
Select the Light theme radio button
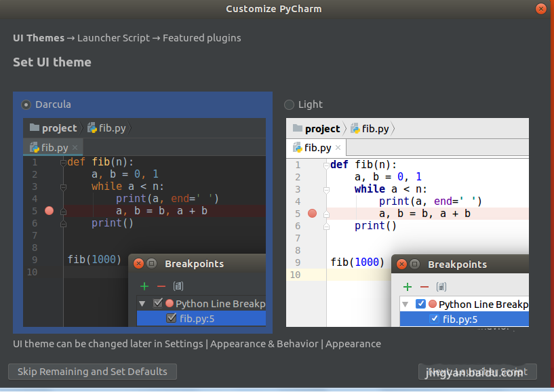(x=290, y=104)
